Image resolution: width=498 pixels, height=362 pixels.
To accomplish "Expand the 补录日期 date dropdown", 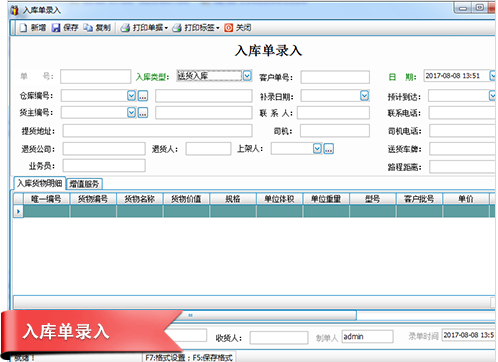I will [364, 96].
